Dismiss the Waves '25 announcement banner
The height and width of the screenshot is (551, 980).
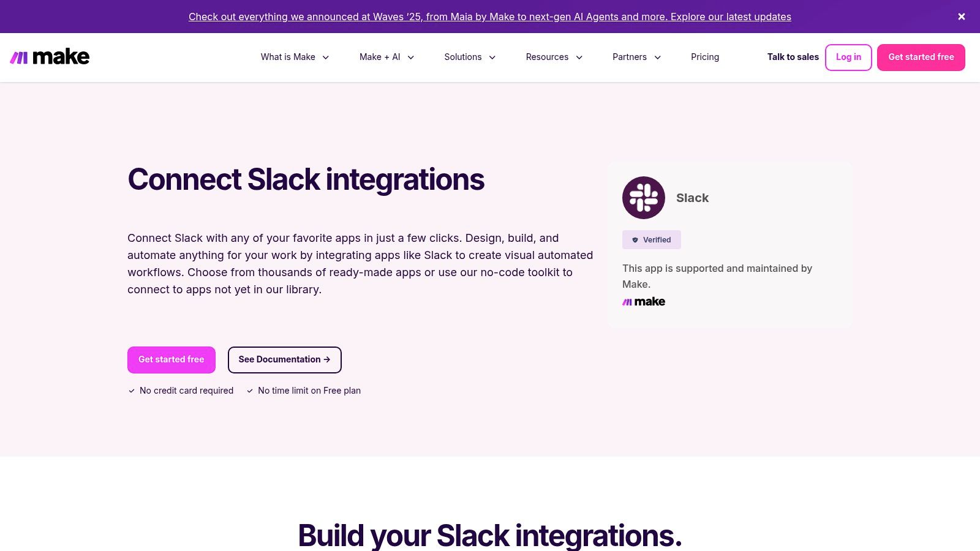click(x=961, y=17)
